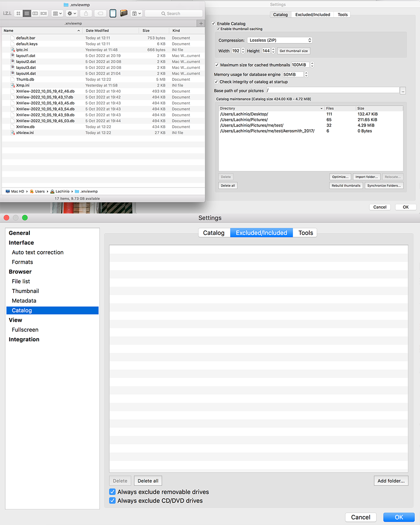Add a new Finder tab with plus button
420x525 pixels.
(x=201, y=23)
